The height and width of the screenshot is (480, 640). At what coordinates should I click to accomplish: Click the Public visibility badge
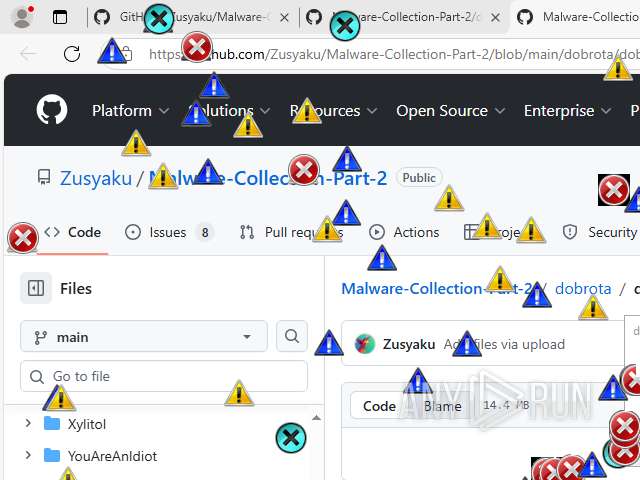(x=419, y=178)
